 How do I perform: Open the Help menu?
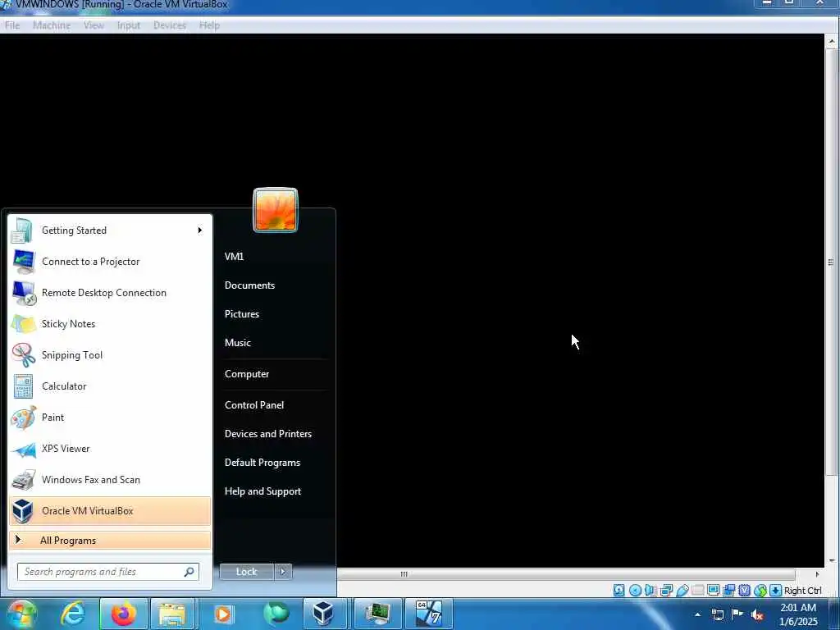click(209, 25)
